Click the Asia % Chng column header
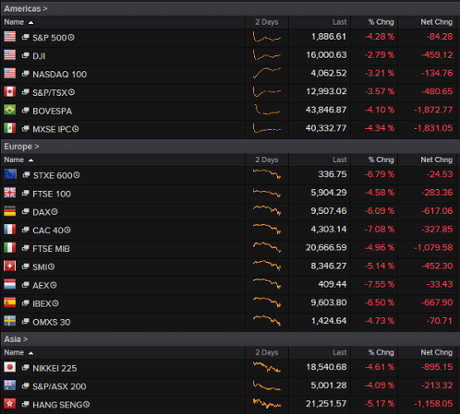Screen dimensions: 460x414 pyautogui.click(x=381, y=353)
